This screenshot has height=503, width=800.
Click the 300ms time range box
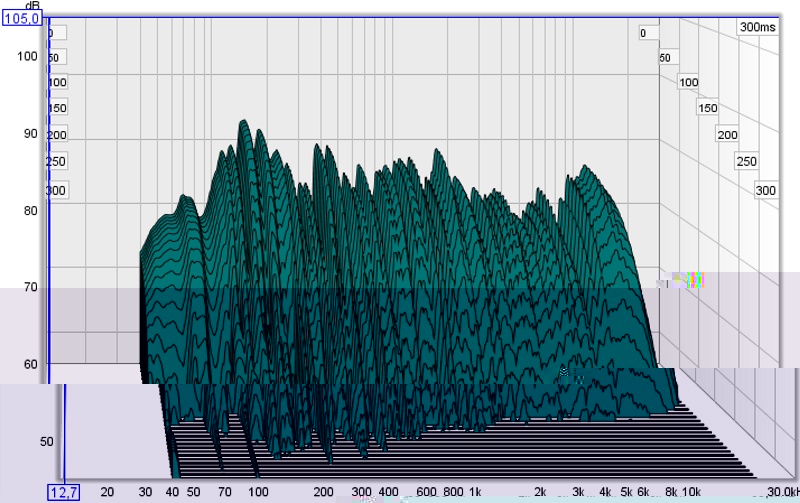758,27
